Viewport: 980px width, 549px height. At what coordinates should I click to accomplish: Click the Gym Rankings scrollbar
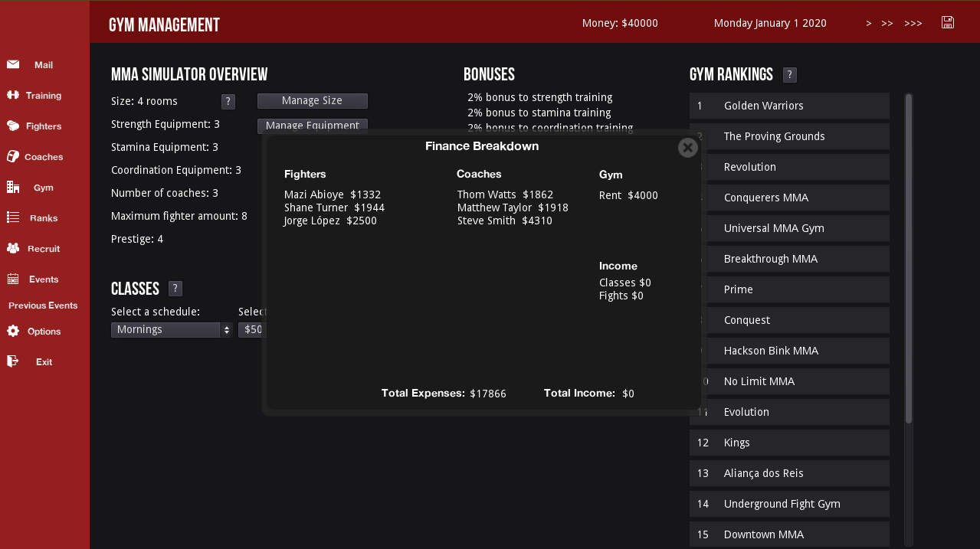[909, 259]
